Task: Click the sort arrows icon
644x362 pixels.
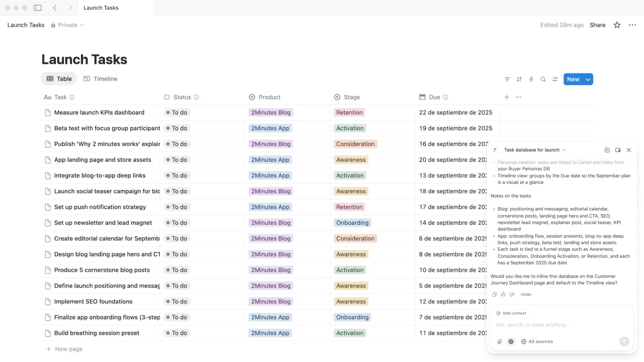Action: click(x=519, y=79)
